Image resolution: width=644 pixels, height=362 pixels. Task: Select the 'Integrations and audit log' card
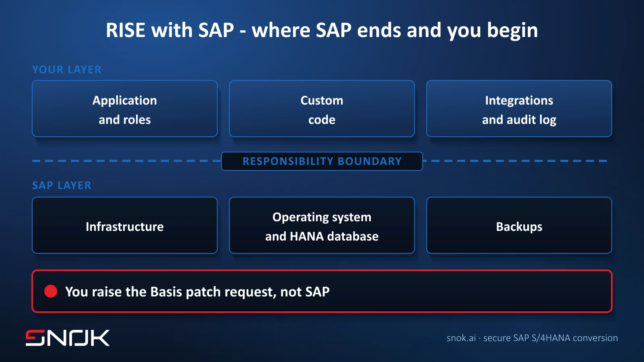tap(519, 109)
